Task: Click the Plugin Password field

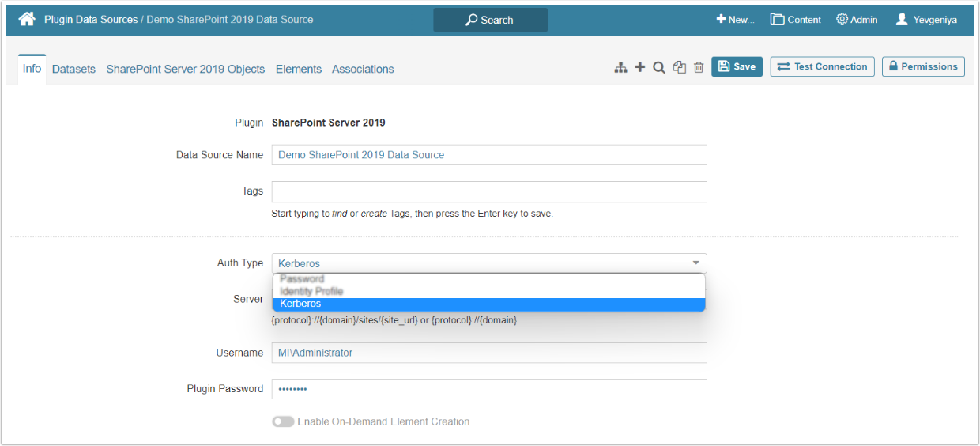Action: [489, 389]
